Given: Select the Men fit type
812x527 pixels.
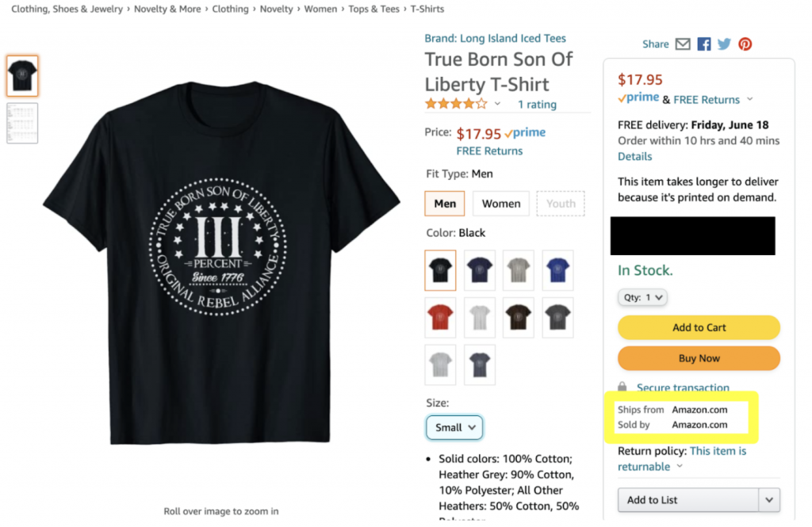Looking at the screenshot, I should coord(444,203).
